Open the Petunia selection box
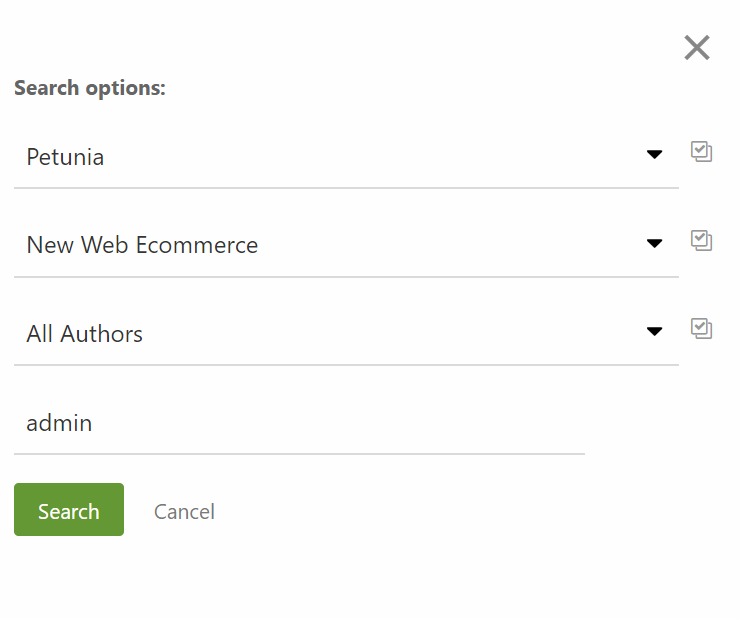This screenshot has height=619, width=740. (340, 157)
